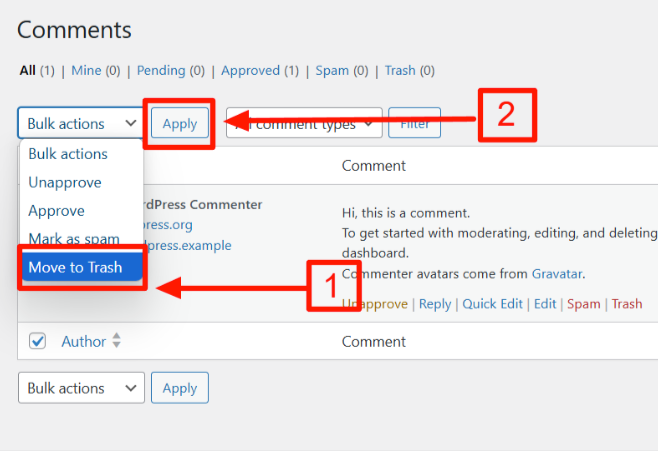658x451 pixels.
Task: Open the comment types filter dropdown
Action: point(304,123)
